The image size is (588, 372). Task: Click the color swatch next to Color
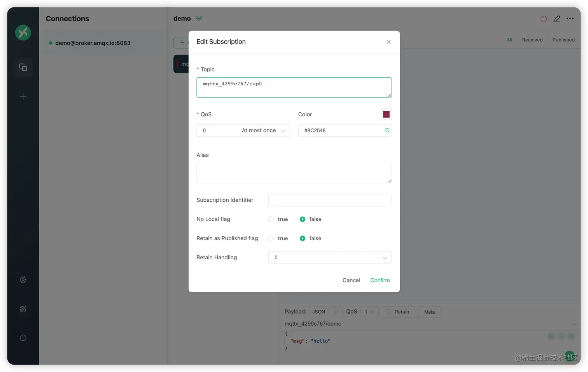click(x=386, y=114)
